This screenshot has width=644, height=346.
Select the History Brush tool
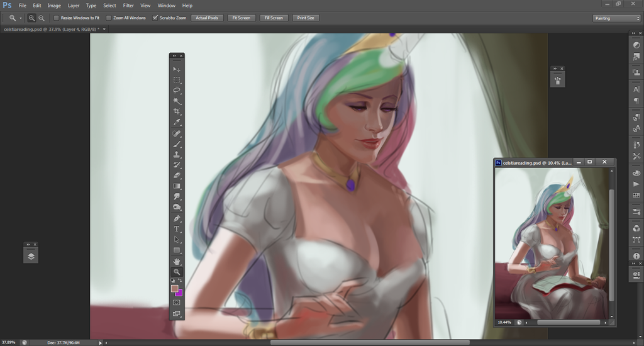[177, 165]
